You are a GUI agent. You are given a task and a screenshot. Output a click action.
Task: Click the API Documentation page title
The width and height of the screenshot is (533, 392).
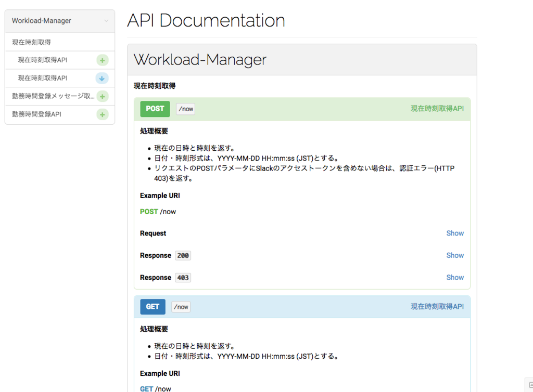(206, 20)
